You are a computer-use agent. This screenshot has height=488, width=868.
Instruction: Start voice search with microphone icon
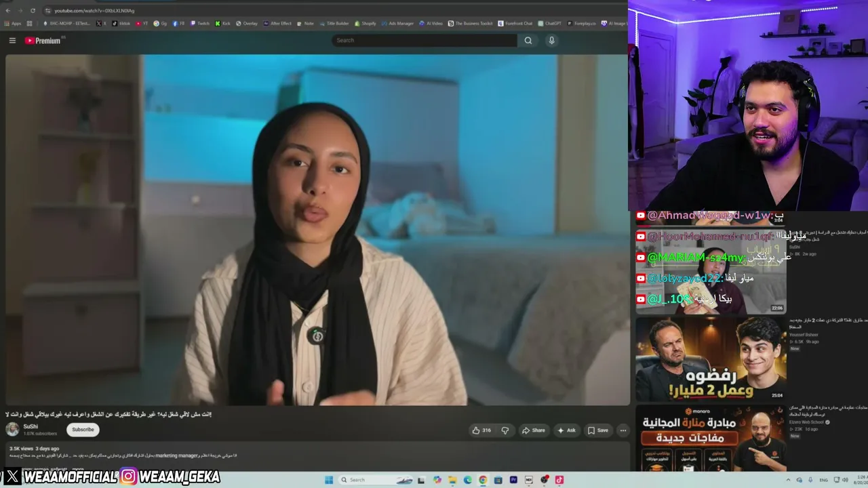[x=551, y=41]
